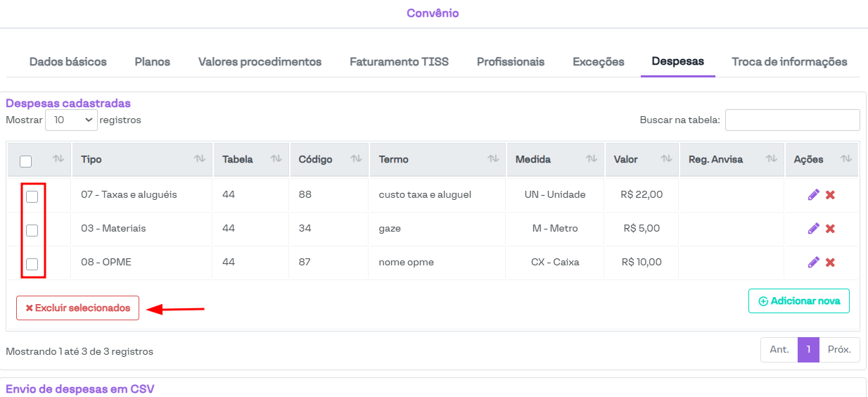Switch to the Faturamento TISS tab
868x397 pixels.
(x=399, y=62)
